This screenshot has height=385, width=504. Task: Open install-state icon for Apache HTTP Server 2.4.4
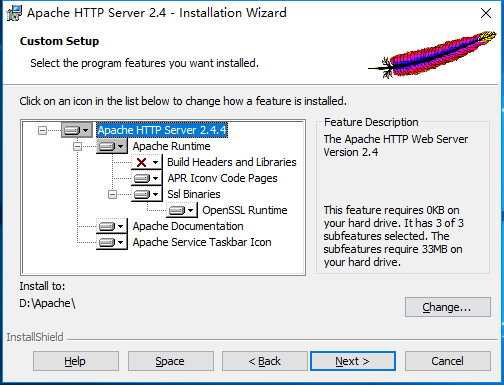77,130
